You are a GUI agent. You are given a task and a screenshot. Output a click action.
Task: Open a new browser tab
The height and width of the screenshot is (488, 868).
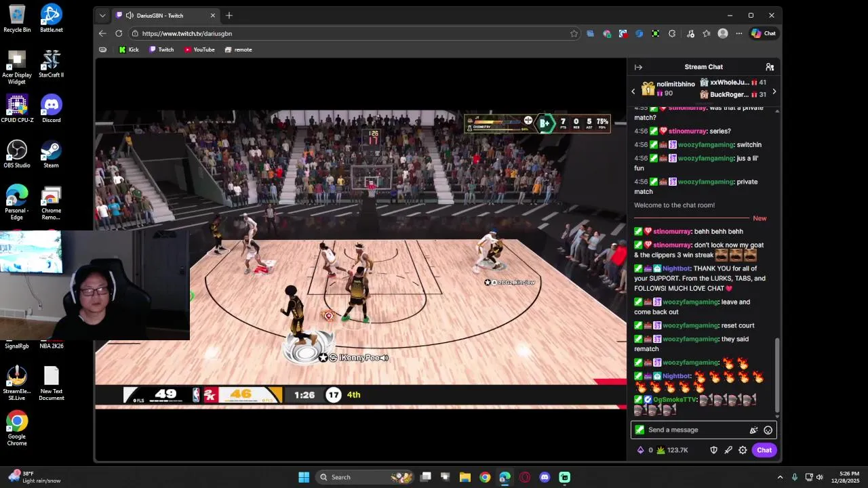[229, 16]
